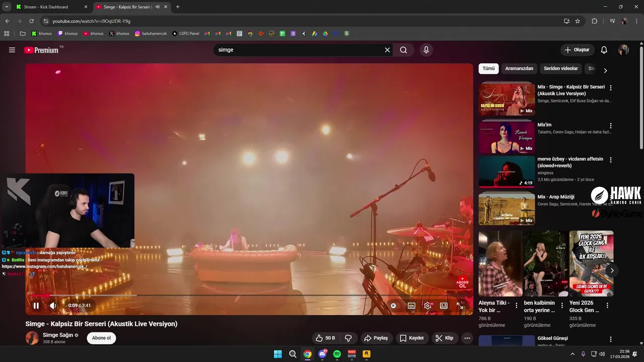Image resolution: width=644 pixels, height=362 pixels.
Task: Open options for Göksel Güneşi video
Action: coord(611,340)
